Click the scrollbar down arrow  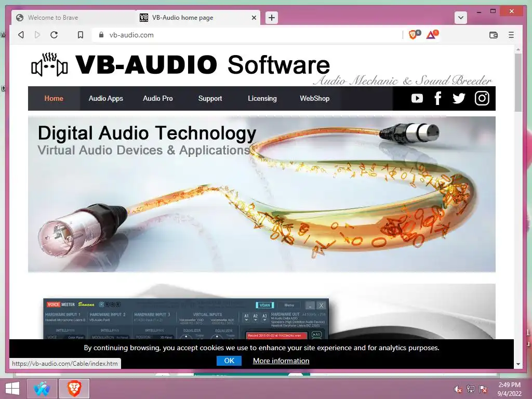click(x=518, y=364)
